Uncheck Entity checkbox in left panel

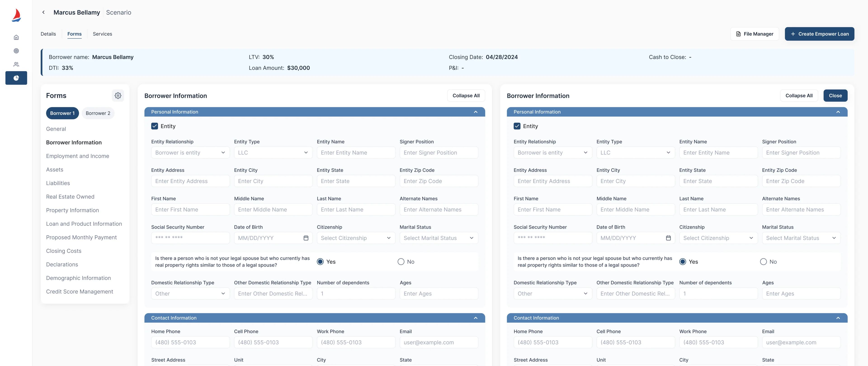[155, 126]
